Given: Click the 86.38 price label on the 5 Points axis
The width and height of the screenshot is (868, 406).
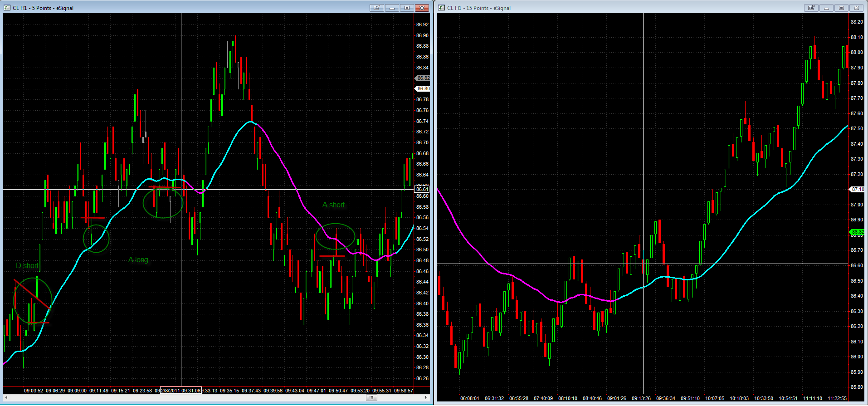Looking at the screenshot, I should point(422,314).
